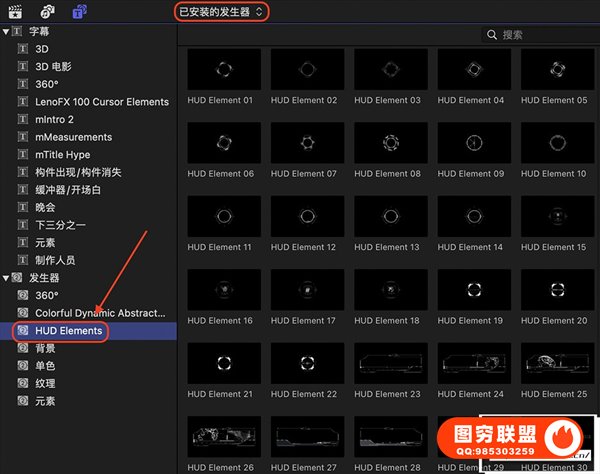
Task: Open the Photos and Audio sidebar
Action: [47, 11]
